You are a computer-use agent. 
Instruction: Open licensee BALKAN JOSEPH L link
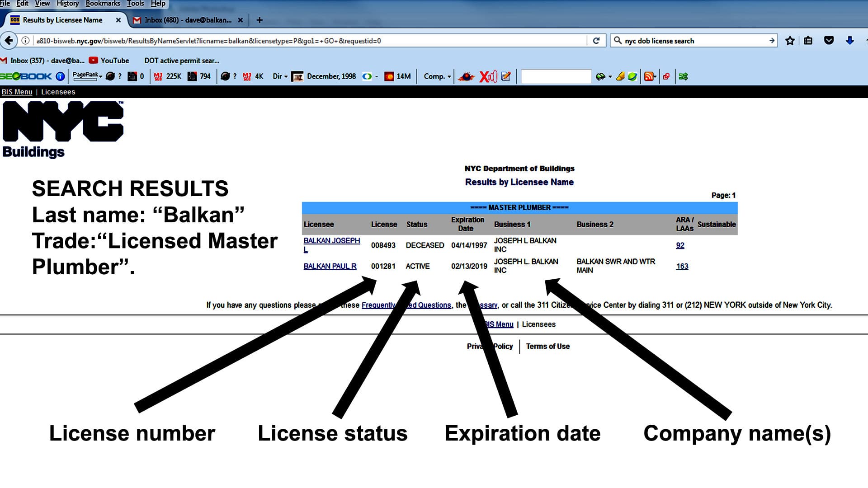click(332, 245)
